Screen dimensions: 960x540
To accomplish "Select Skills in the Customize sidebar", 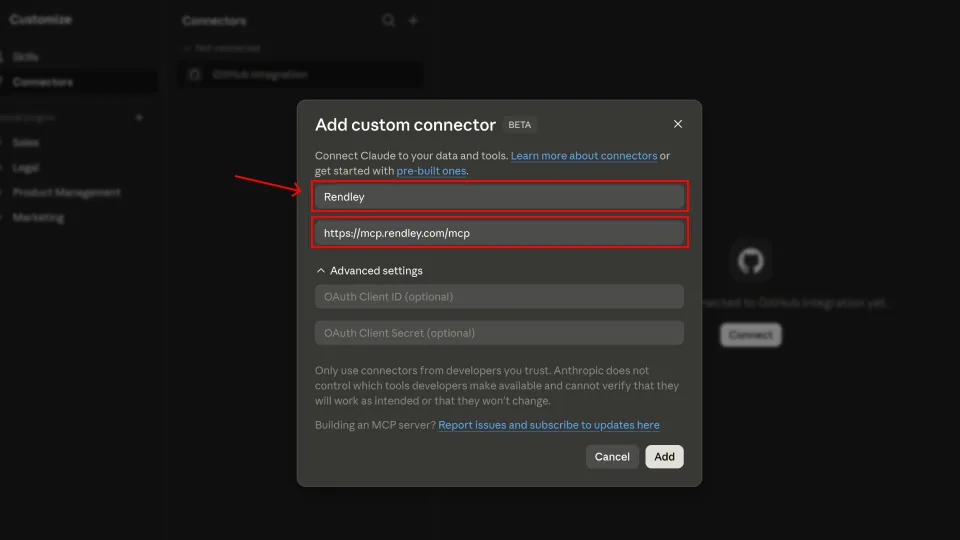I will (26, 57).
